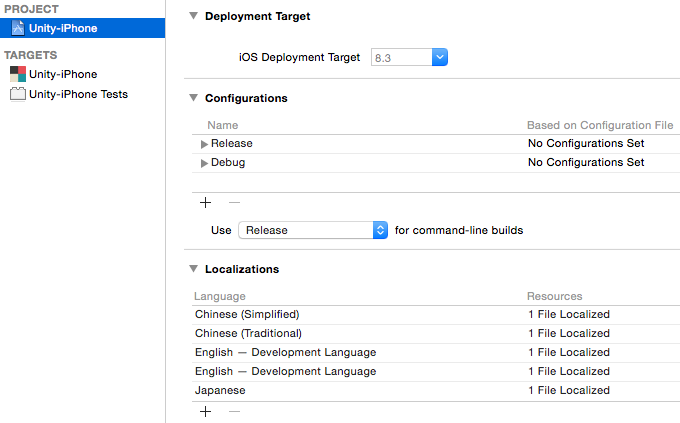
Task: Click 'No Configurations Set' for Debug
Action: [x=586, y=162]
